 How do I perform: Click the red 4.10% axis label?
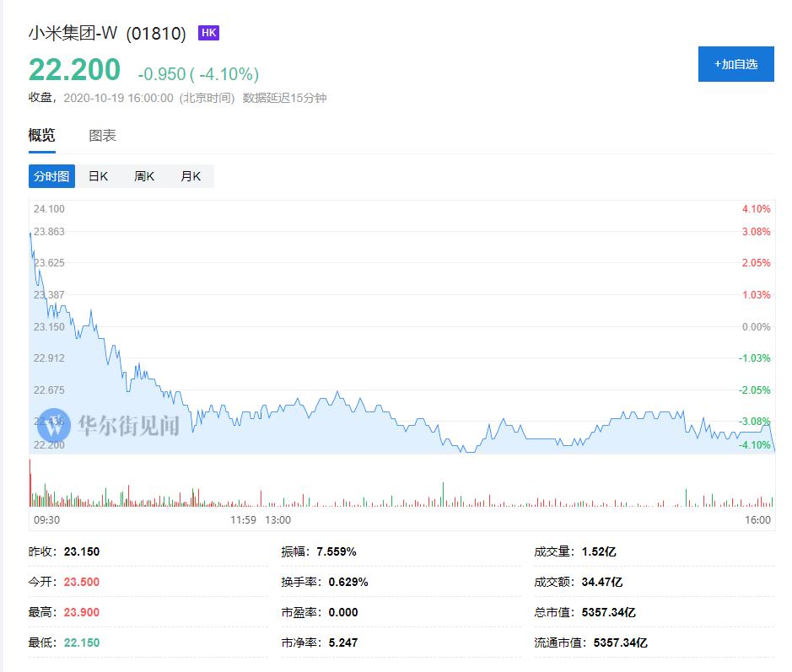point(756,209)
